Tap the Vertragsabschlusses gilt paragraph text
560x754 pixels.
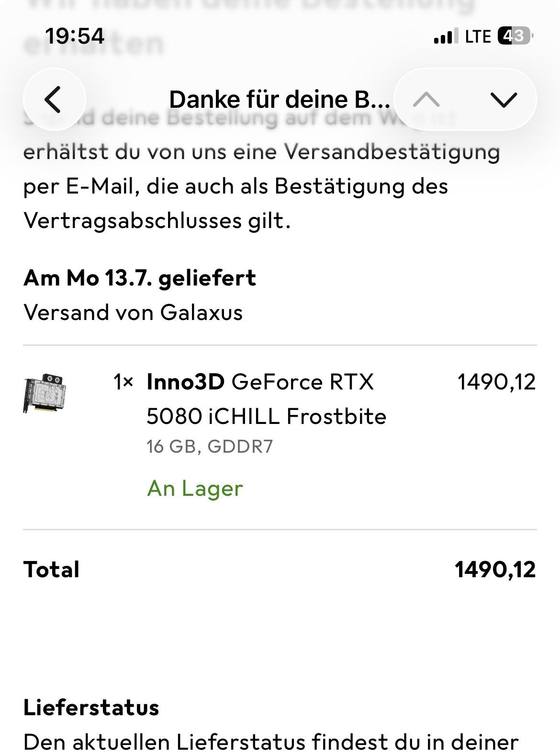[x=157, y=221]
